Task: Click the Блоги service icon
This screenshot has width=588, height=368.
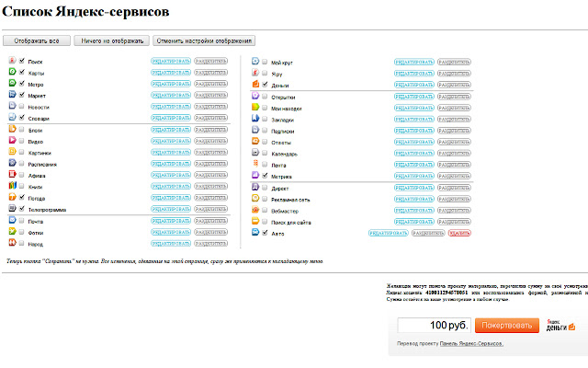Action: pos(12,129)
